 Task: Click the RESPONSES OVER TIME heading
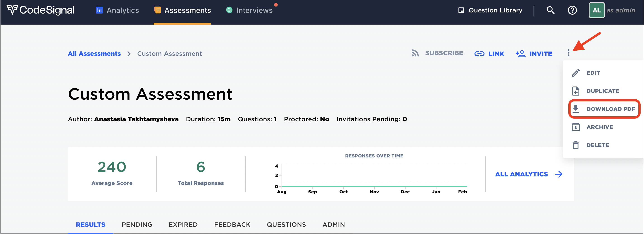point(374,156)
